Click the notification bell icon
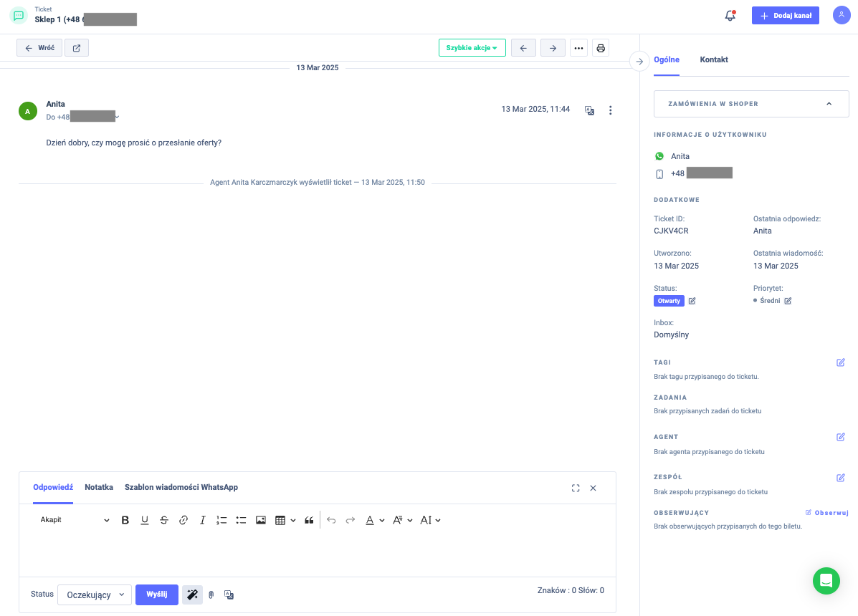Viewport: 858px width, 616px height. (x=730, y=16)
